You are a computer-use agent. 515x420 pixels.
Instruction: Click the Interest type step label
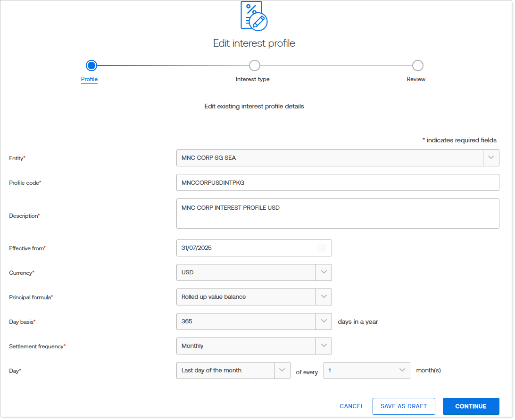tap(253, 79)
